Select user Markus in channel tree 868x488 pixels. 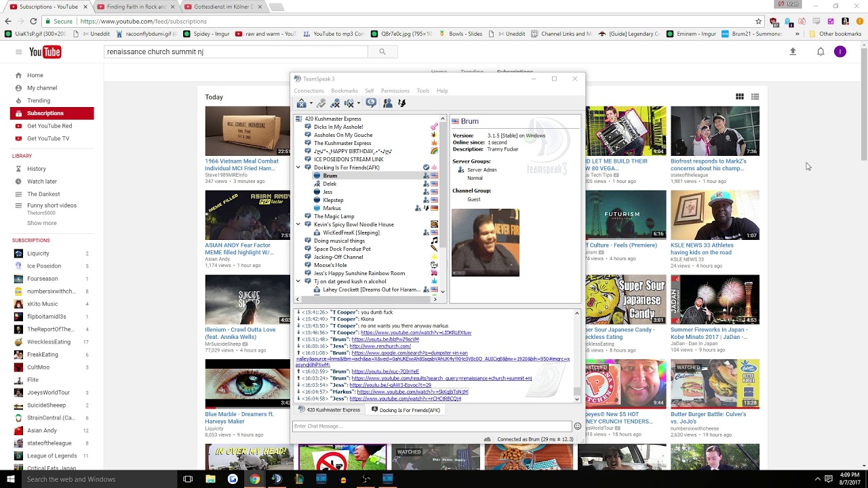point(332,208)
